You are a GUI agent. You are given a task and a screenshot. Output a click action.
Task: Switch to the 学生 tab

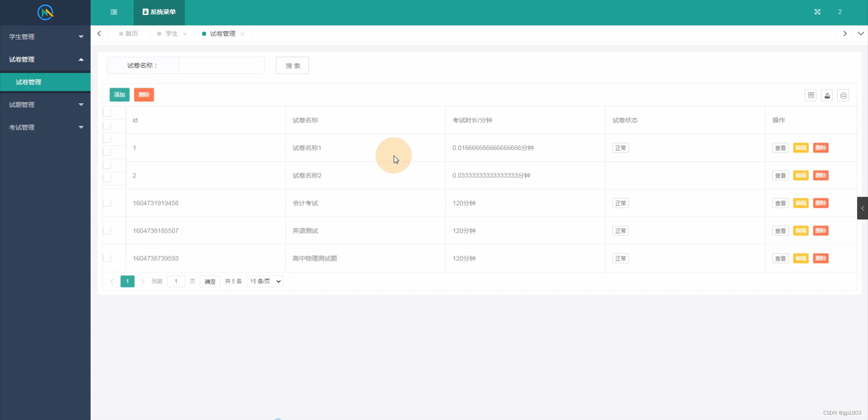pyautogui.click(x=171, y=33)
